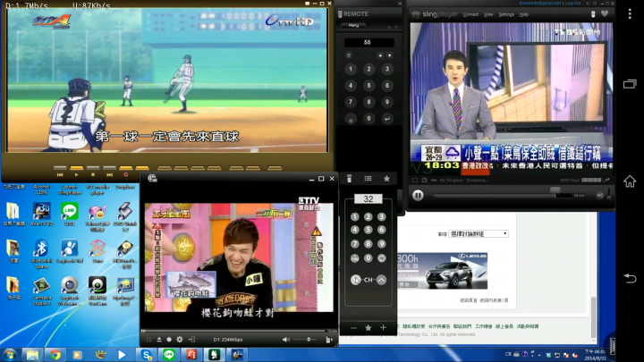Adjust the SlingPlayer vertical volume slider
This screenshot has width=644, height=362.
pos(609,196)
